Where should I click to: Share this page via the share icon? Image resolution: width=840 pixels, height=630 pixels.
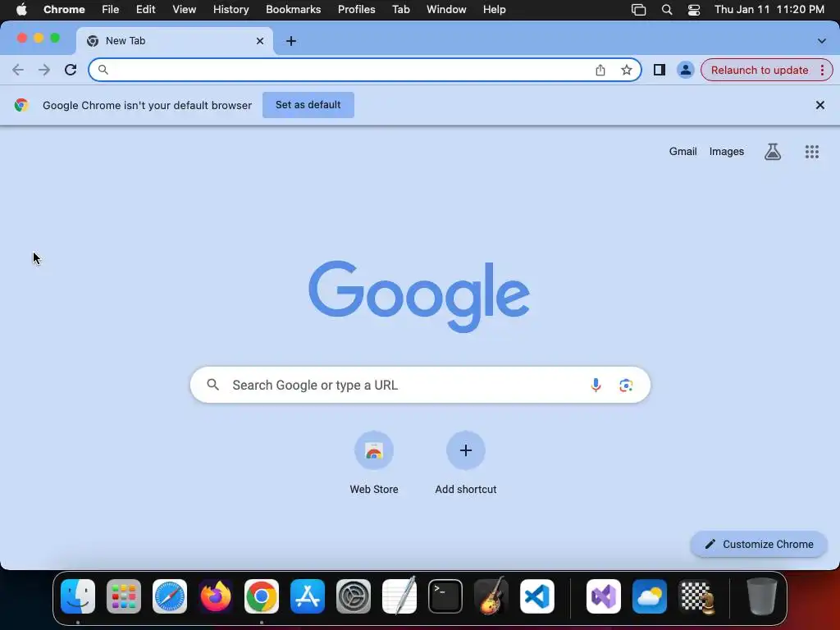pyautogui.click(x=600, y=70)
